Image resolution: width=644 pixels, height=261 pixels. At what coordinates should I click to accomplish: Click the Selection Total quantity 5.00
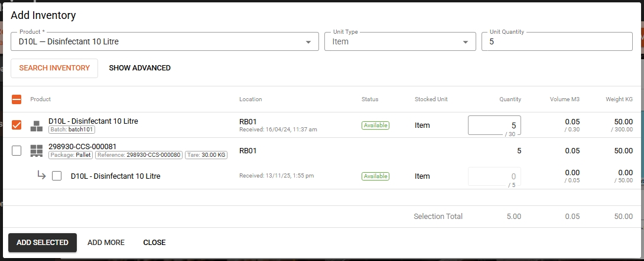pos(513,217)
